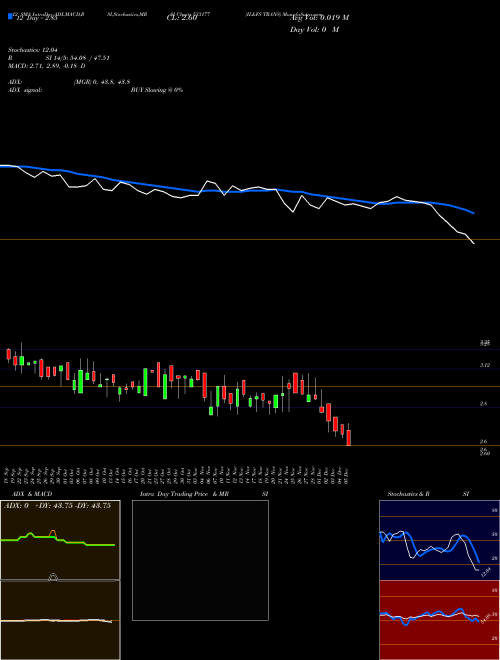Open the empty intraday trading price panel
The height and width of the screenshot is (660, 500).
[x=200, y=560]
